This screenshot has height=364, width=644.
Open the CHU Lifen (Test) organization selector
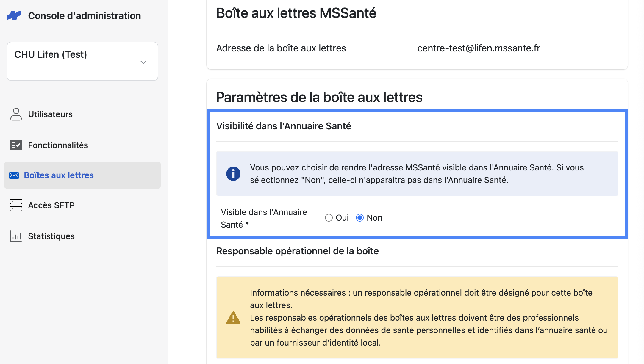pos(82,61)
